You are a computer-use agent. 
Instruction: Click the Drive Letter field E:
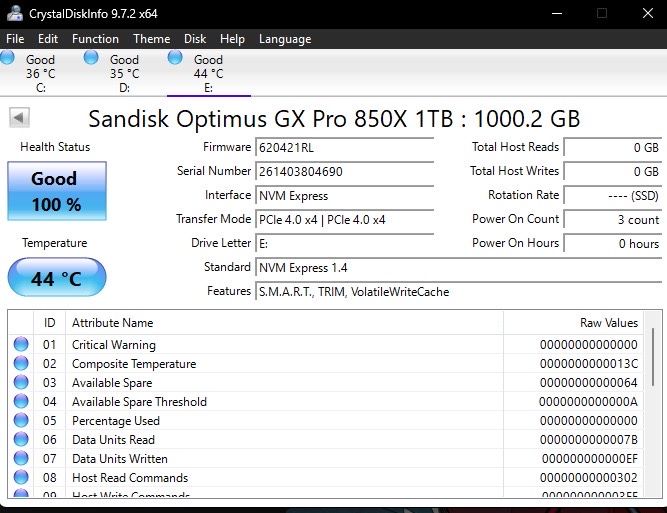tap(344, 244)
